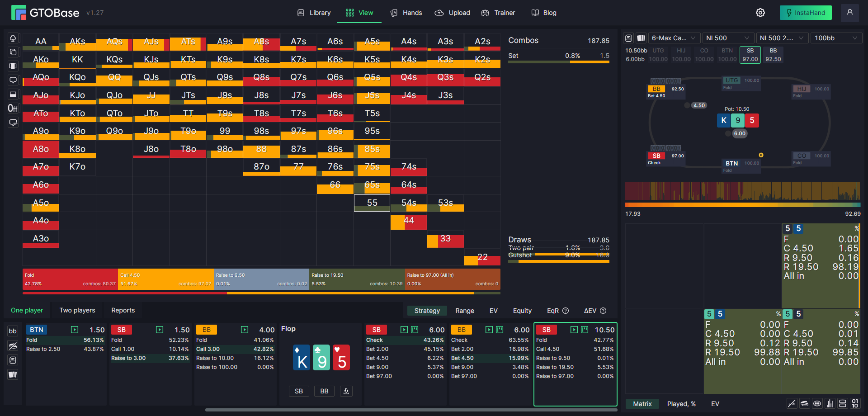Toggle the 'Off' switch in left sidebar
The width and height of the screenshot is (868, 416).
click(x=13, y=109)
